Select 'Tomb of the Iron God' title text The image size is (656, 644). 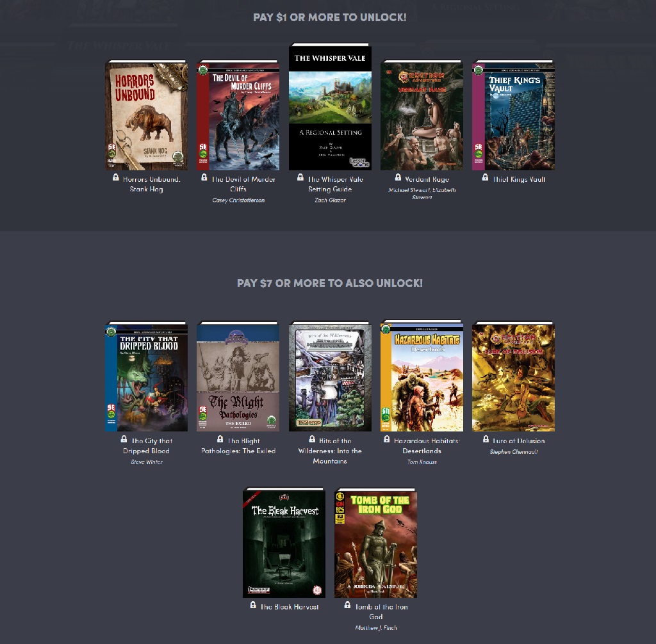click(x=381, y=612)
